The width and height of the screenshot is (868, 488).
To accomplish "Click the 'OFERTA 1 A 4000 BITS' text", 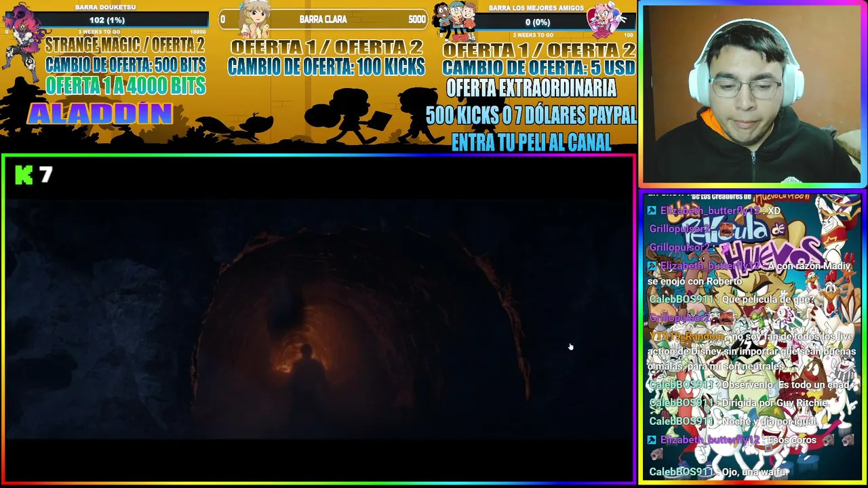I will pyautogui.click(x=125, y=85).
